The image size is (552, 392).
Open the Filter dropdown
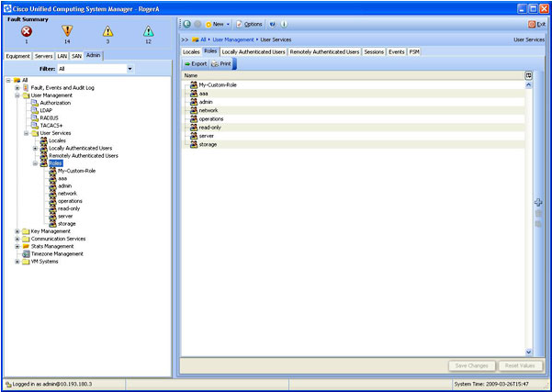coord(130,69)
